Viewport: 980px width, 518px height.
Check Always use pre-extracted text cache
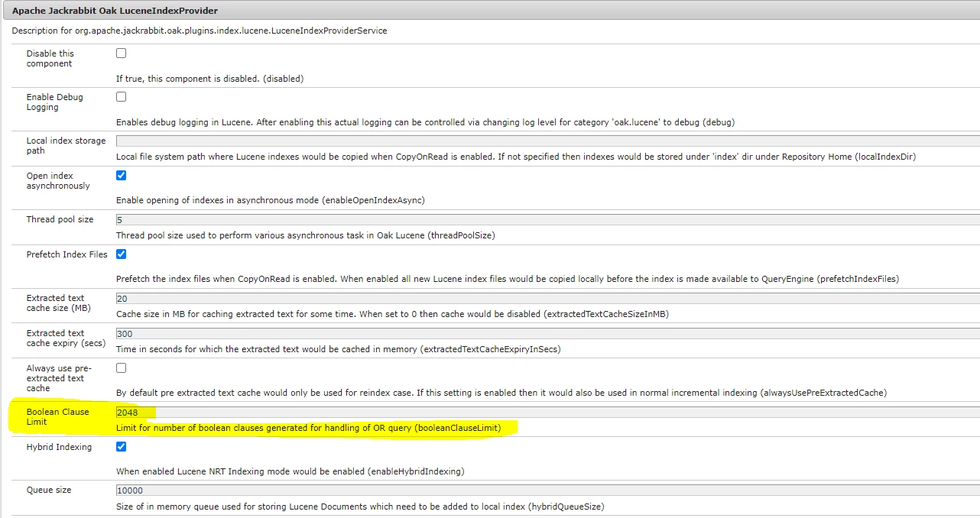tap(121, 368)
